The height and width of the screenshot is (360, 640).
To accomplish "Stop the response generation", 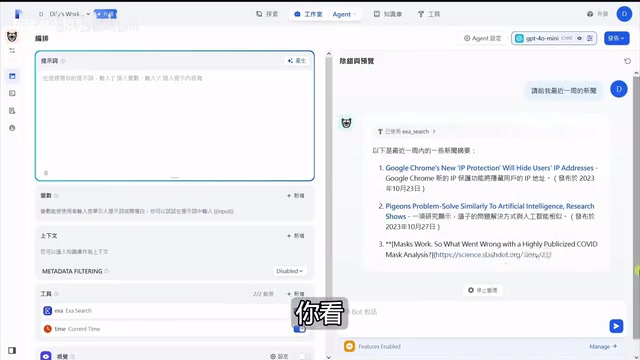I will click(x=482, y=290).
